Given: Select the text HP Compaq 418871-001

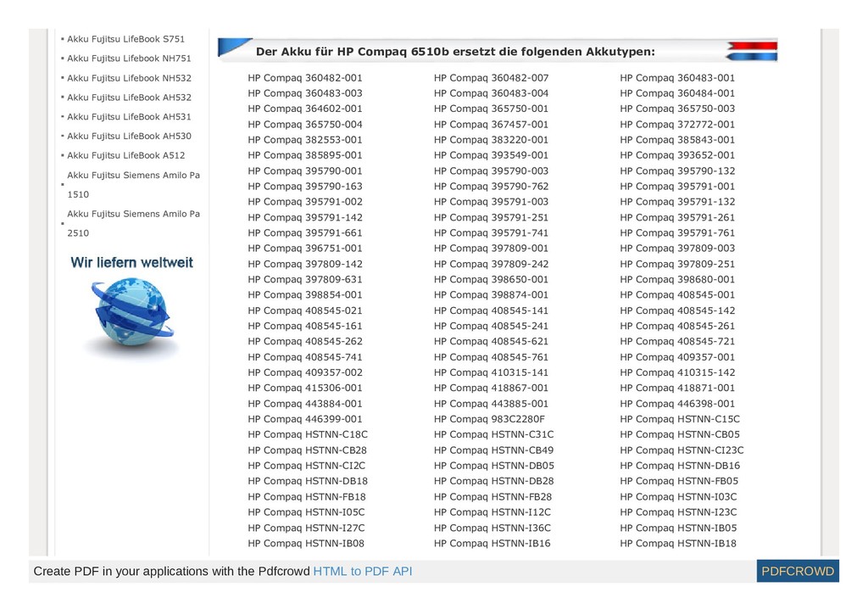Looking at the screenshot, I should tap(677, 389).
